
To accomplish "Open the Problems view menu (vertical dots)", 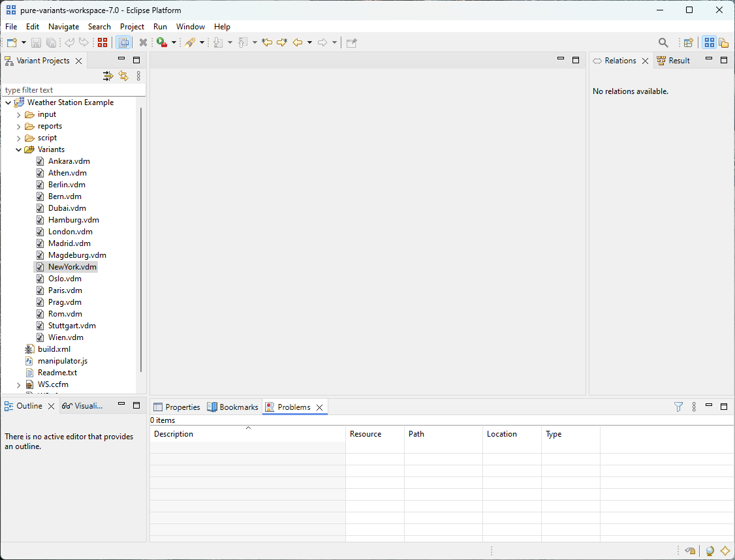I will coord(693,407).
